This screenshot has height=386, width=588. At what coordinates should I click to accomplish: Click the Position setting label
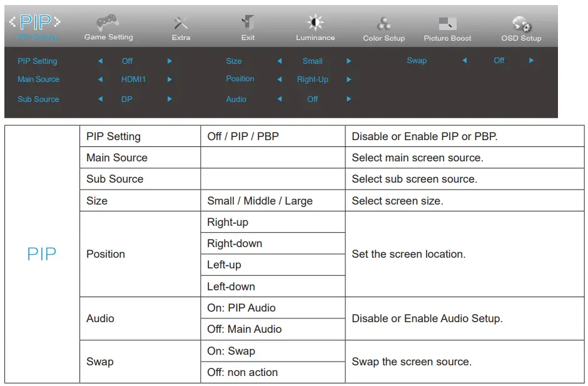[x=240, y=79]
